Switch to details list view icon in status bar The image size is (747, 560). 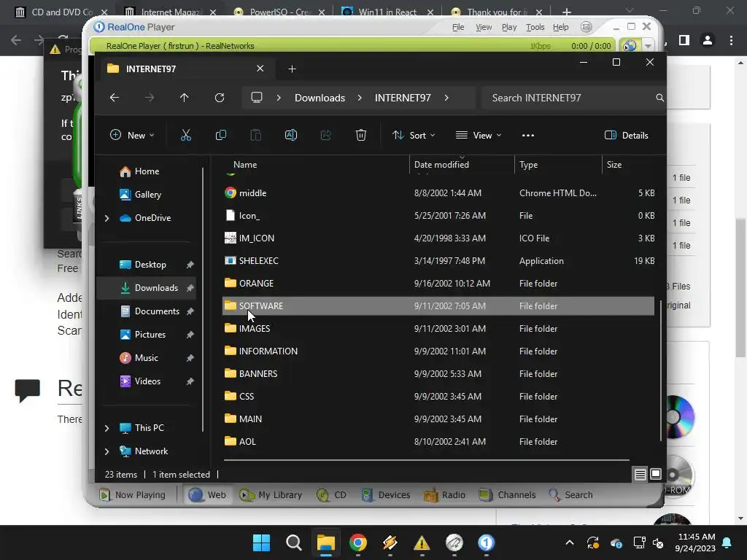coord(640,474)
